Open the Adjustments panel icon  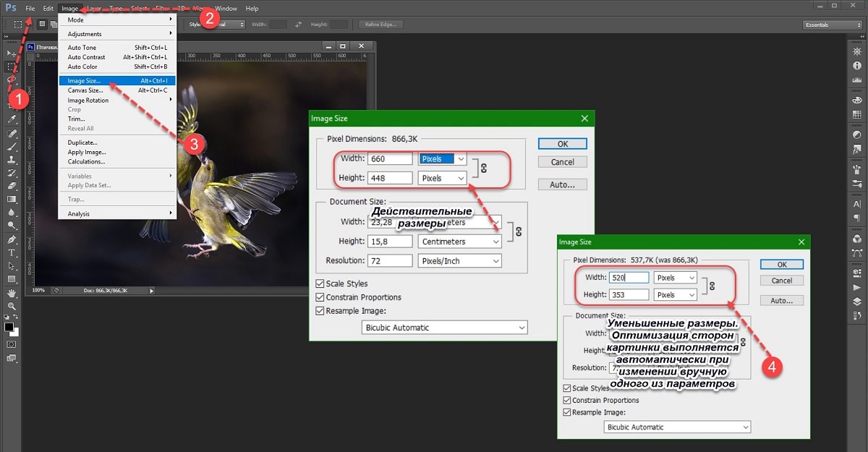click(x=857, y=135)
